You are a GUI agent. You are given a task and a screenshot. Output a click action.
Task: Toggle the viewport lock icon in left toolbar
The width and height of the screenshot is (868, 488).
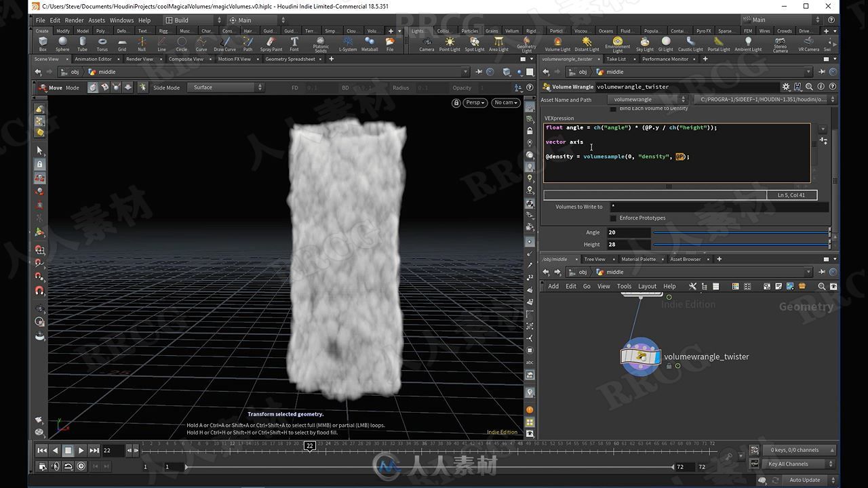pos(40,164)
